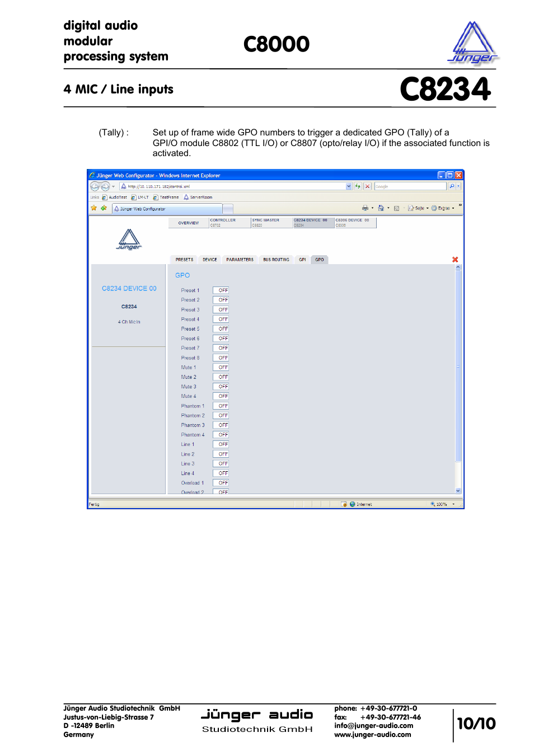This screenshot has width=534, height=756.
Task: Switch to the BUS ROUTING tab
Action: click(277, 260)
